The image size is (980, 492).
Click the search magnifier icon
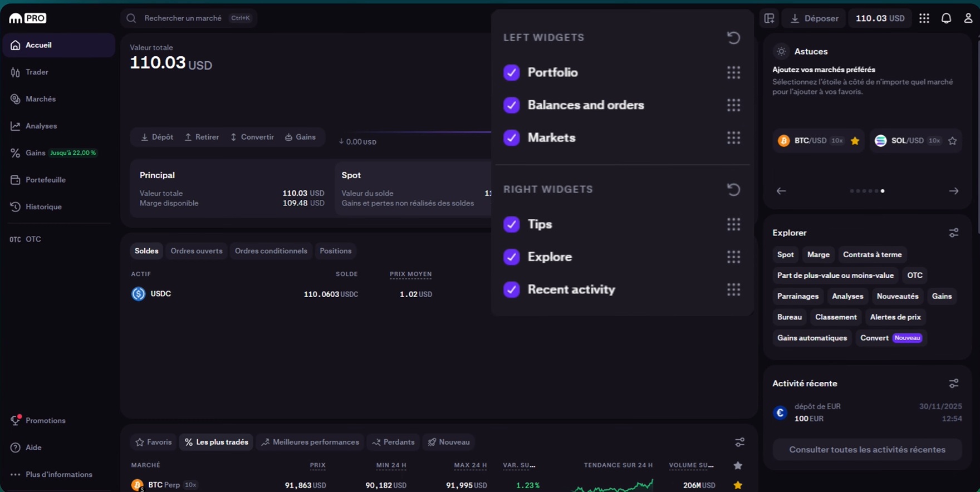point(131,18)
